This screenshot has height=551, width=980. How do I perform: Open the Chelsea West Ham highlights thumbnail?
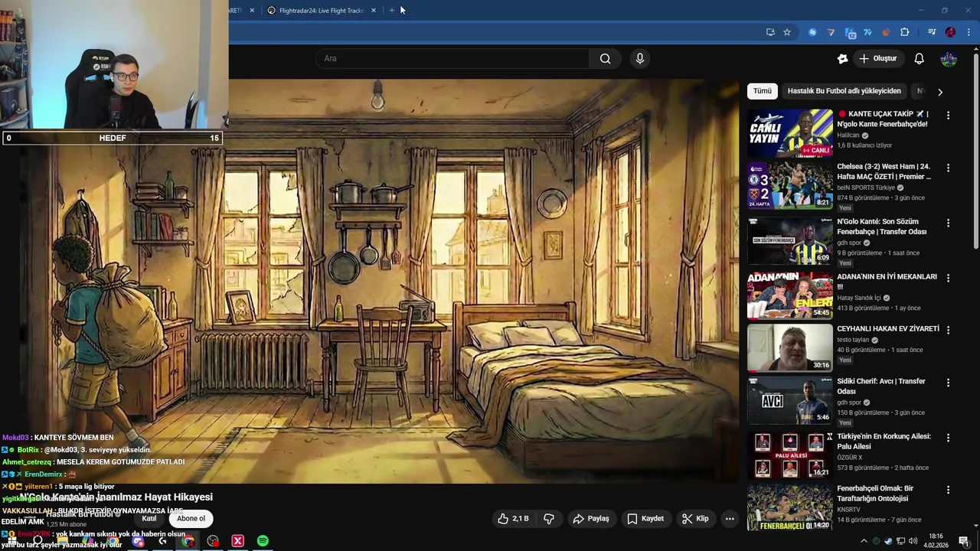790,185
